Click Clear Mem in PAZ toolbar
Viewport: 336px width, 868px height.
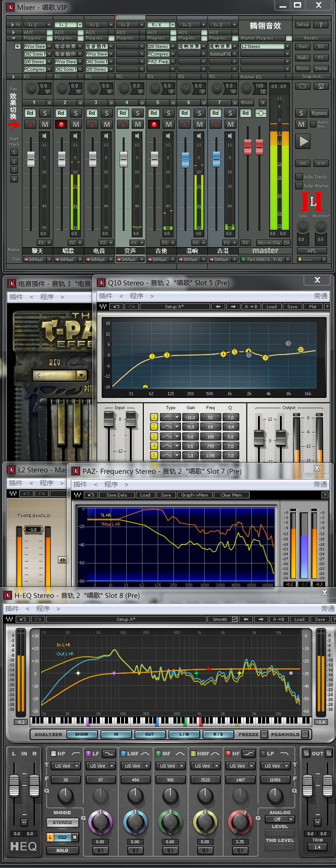231,495
